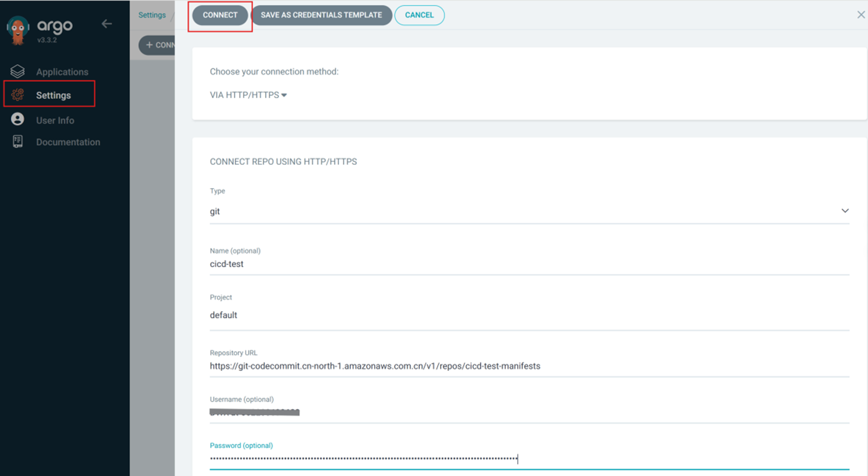Click the 'Choose your connection method:' text
868x476 pixels.
[x=274, y=72]
